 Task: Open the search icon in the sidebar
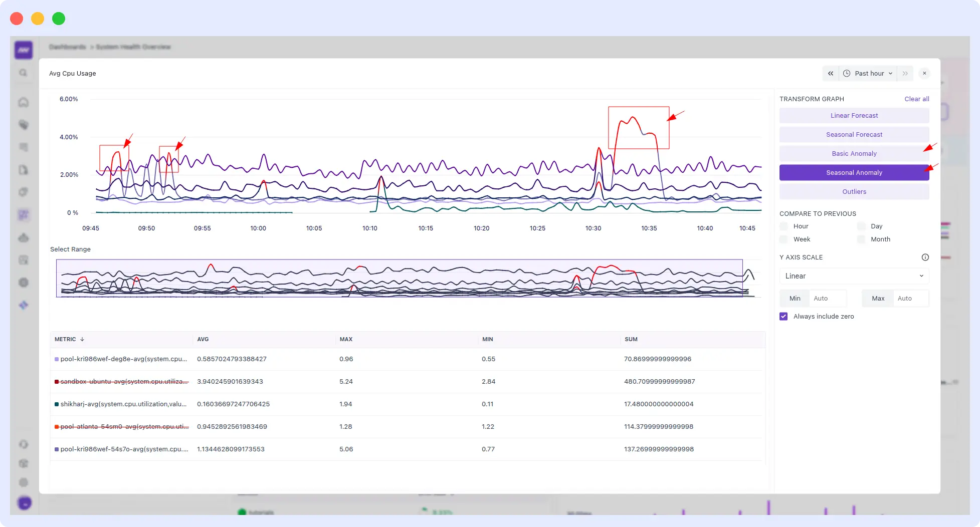pos(23,73)
